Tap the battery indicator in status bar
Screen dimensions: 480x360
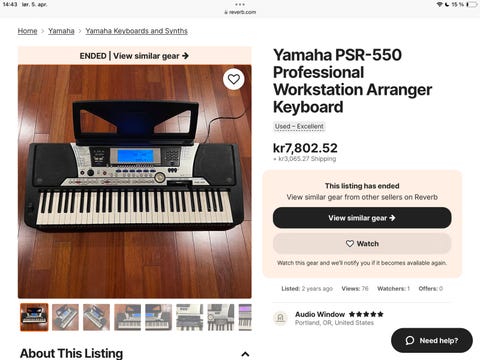(471, 4)
